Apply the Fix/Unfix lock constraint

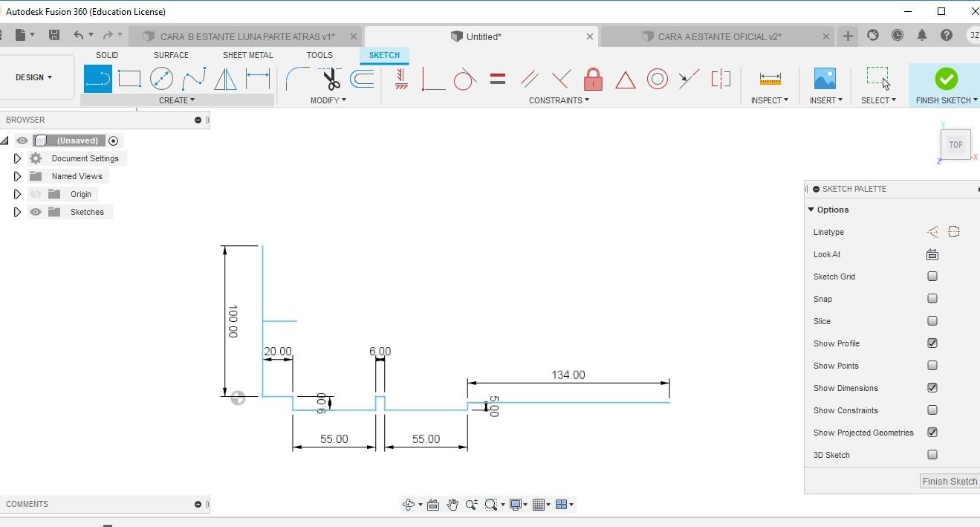pos(593,79)
